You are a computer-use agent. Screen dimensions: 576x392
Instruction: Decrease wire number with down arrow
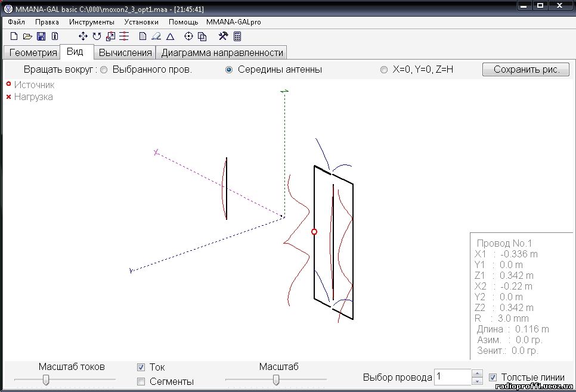point(477,381)
